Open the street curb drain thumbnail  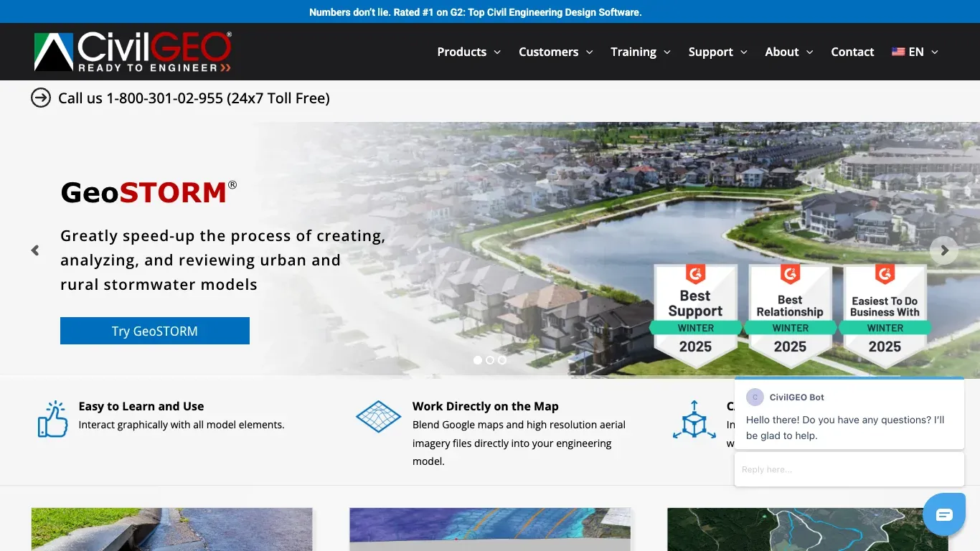point(172,529)
